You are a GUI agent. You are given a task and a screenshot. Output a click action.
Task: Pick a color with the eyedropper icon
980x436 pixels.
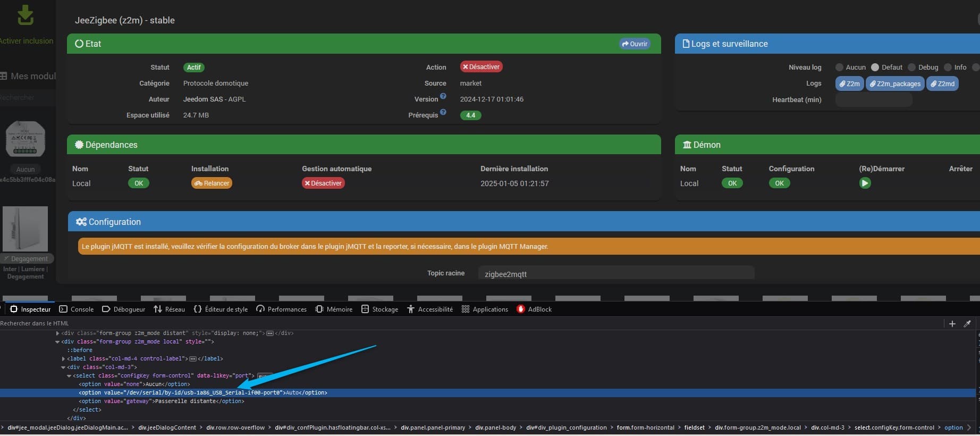(x=967, y=323)
